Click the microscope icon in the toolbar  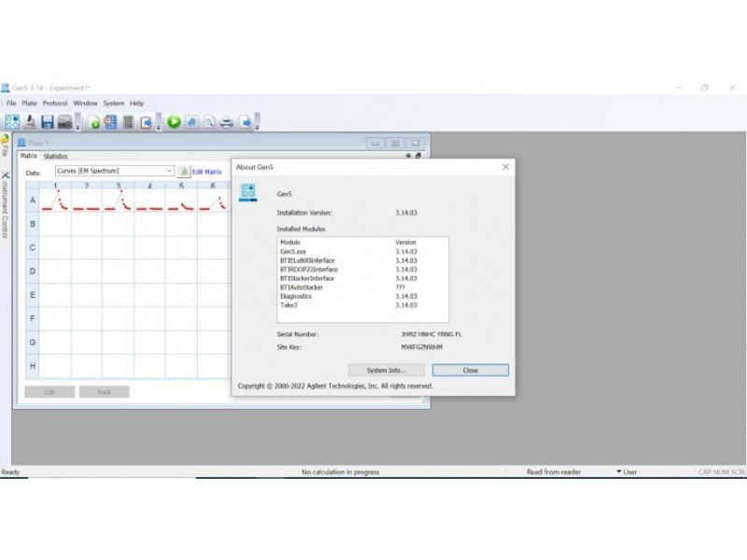point(30,121)
